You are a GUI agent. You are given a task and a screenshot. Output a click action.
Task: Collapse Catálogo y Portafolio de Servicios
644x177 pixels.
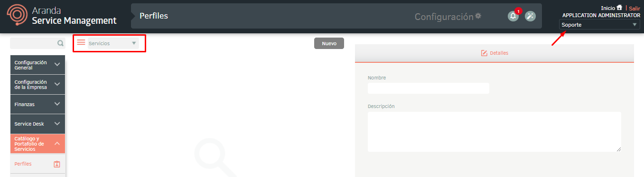pos(37,144)
